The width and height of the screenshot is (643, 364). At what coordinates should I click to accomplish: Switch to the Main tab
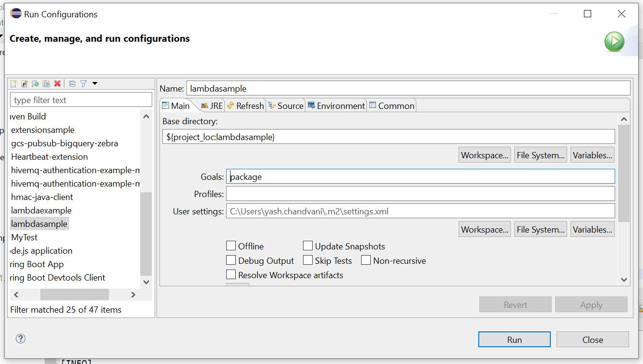176,106
